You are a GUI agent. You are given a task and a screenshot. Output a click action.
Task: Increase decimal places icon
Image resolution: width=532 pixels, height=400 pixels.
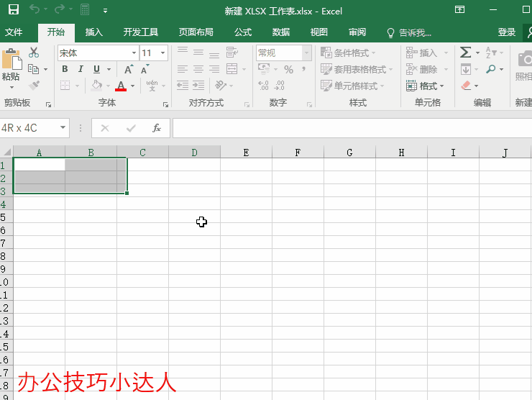tap(263, 85)
